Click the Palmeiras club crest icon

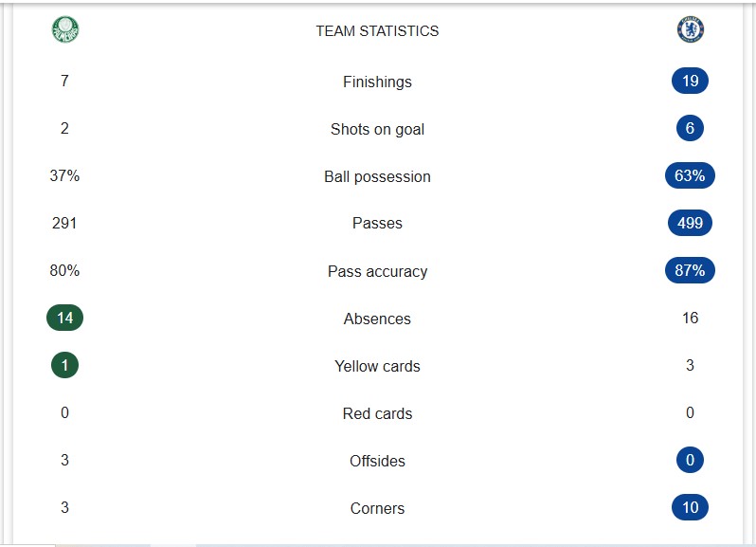tap(65, 30)
